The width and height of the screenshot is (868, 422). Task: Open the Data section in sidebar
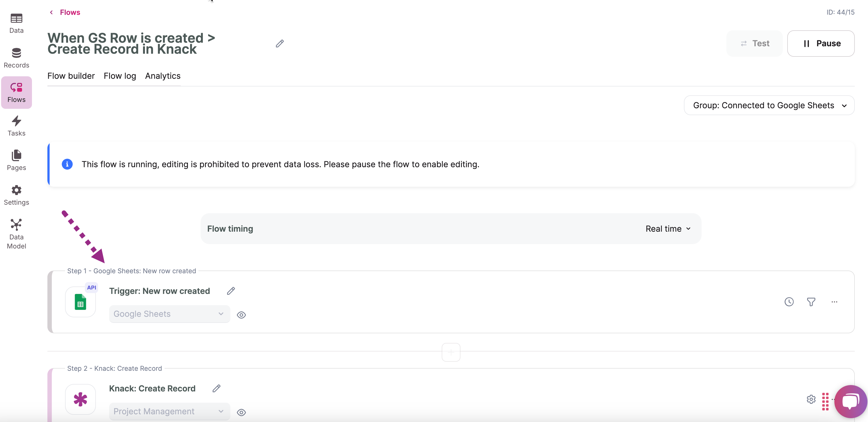point(16,23)
